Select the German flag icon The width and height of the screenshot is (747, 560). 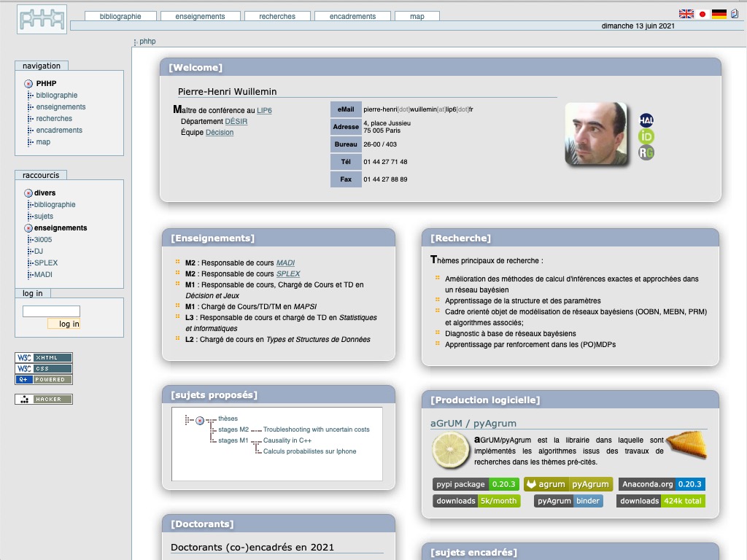[x=719, y=14]
